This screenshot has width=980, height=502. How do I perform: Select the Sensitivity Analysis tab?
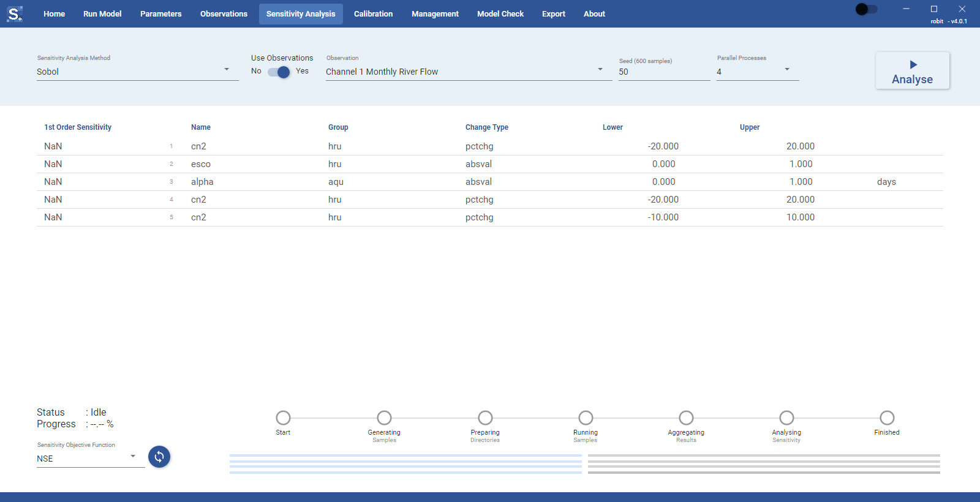coord(301,13)
